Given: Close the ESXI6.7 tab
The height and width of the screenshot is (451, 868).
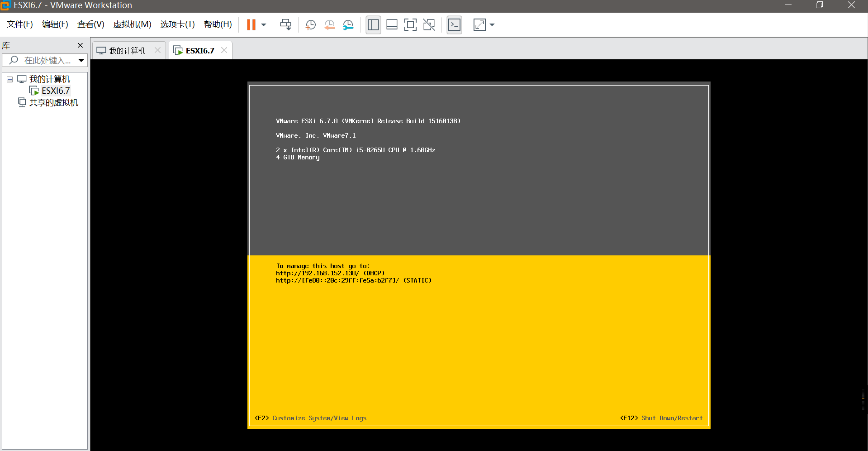Looking at the screenshot, I should tap(224, 50).
